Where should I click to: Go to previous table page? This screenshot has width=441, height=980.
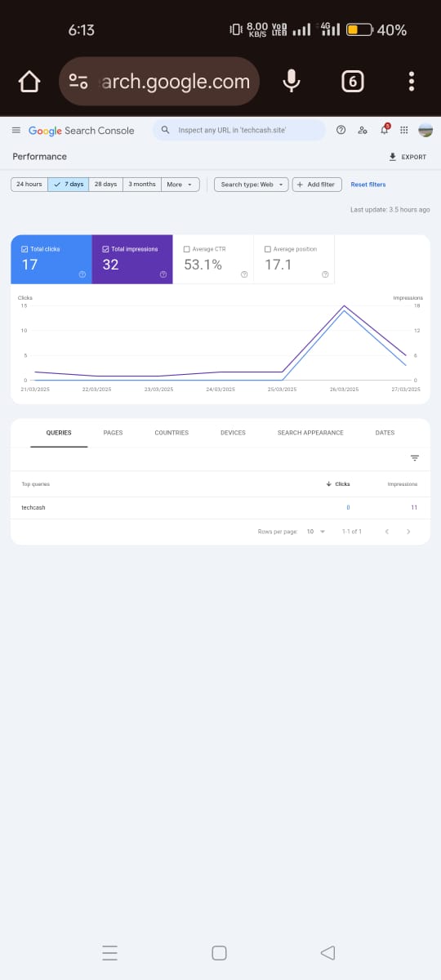387,532
